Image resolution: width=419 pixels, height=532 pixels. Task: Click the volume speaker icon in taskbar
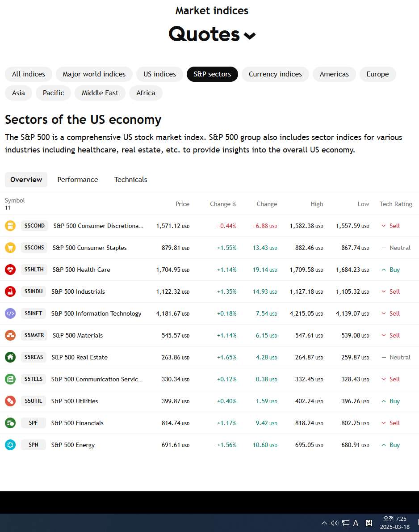coord(335,523)
